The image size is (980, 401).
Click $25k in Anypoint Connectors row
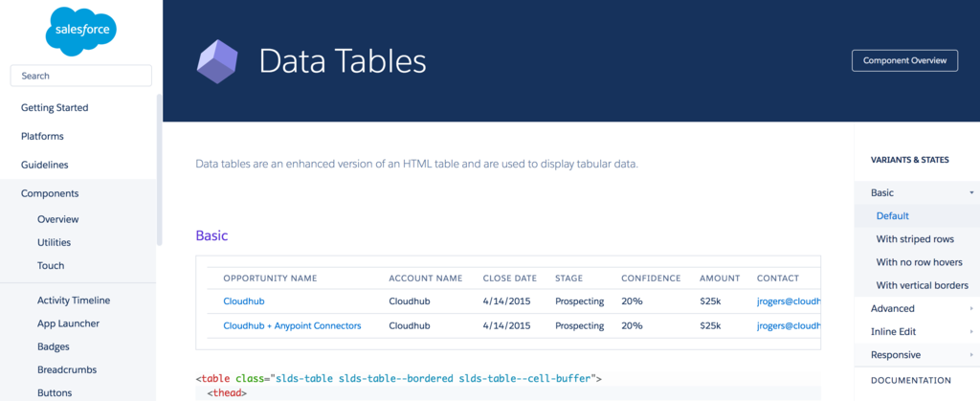[711, 326]
